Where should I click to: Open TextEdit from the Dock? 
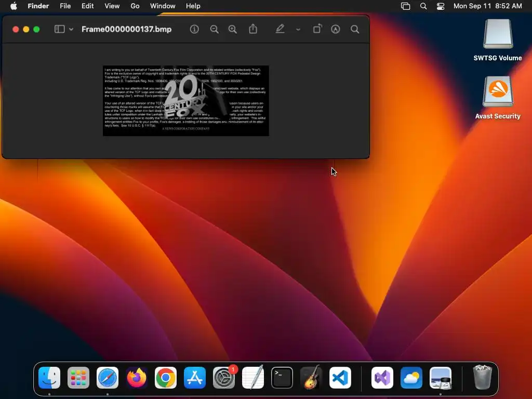(x=253, y=378)
